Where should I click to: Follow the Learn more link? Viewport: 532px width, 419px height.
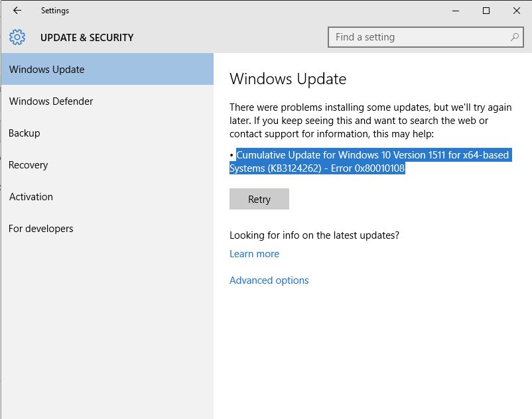coord(254,253)
